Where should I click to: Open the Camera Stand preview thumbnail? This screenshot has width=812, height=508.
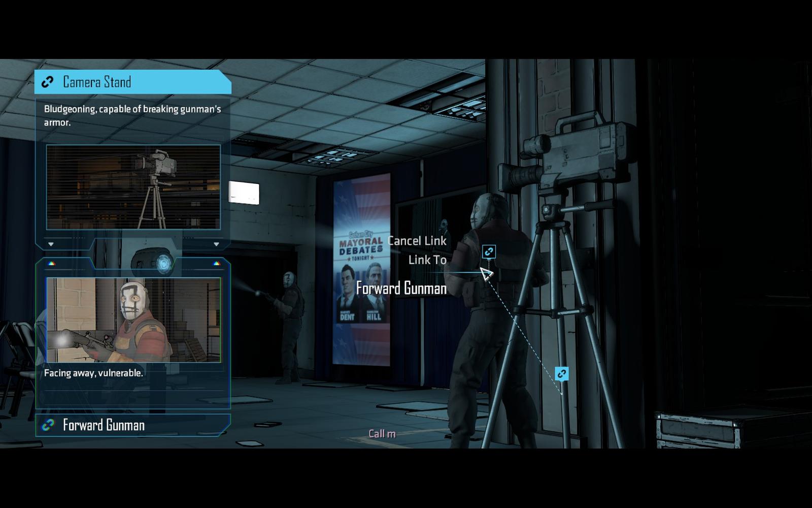click(x=133, y=187)
